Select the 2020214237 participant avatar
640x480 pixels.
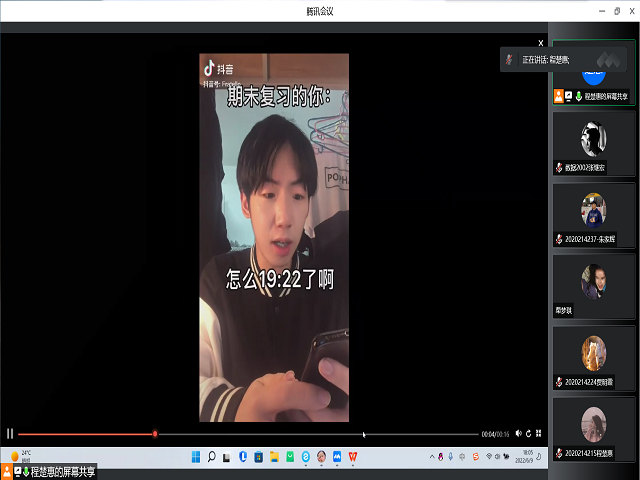coord(593,210)
